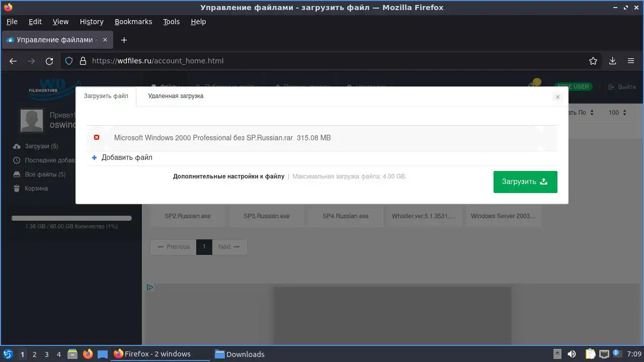Switch to the Удаленная загрузка tab
Viewport: 644px width, 362px height.
point(176,96)
